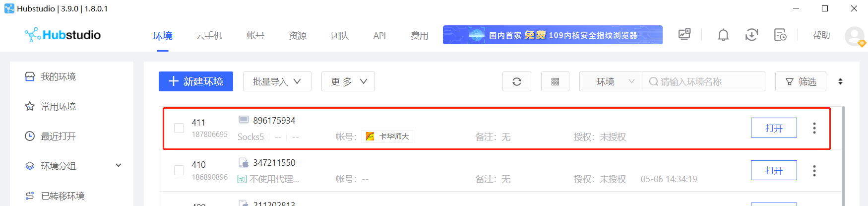
Task: Click the user avatar icon
Action: point(854,36)
